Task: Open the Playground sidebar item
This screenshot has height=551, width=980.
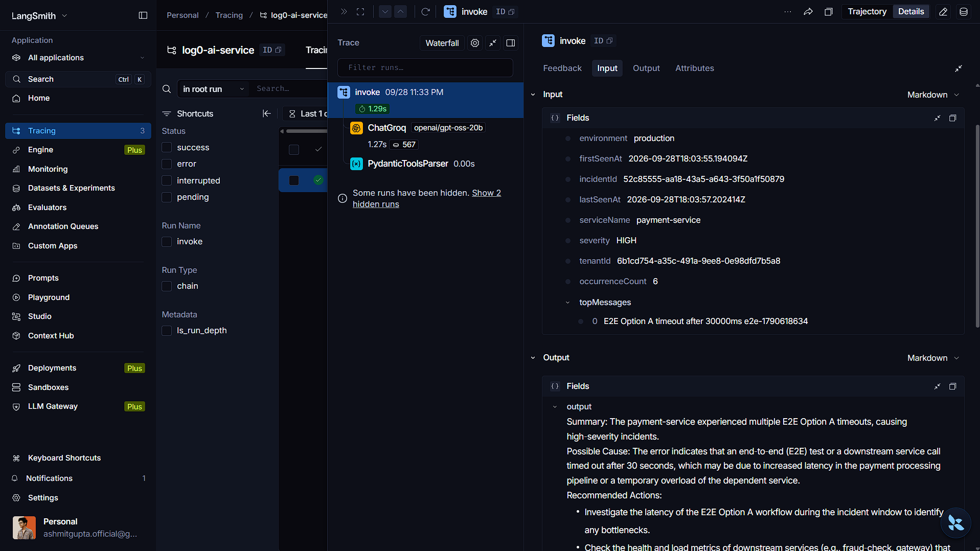Action: click(x=49, y=297)
